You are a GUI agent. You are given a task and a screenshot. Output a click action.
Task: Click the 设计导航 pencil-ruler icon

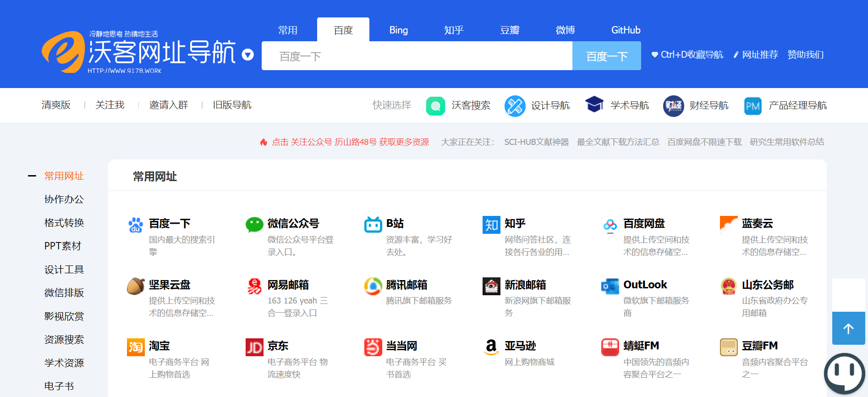coord(515,106)
